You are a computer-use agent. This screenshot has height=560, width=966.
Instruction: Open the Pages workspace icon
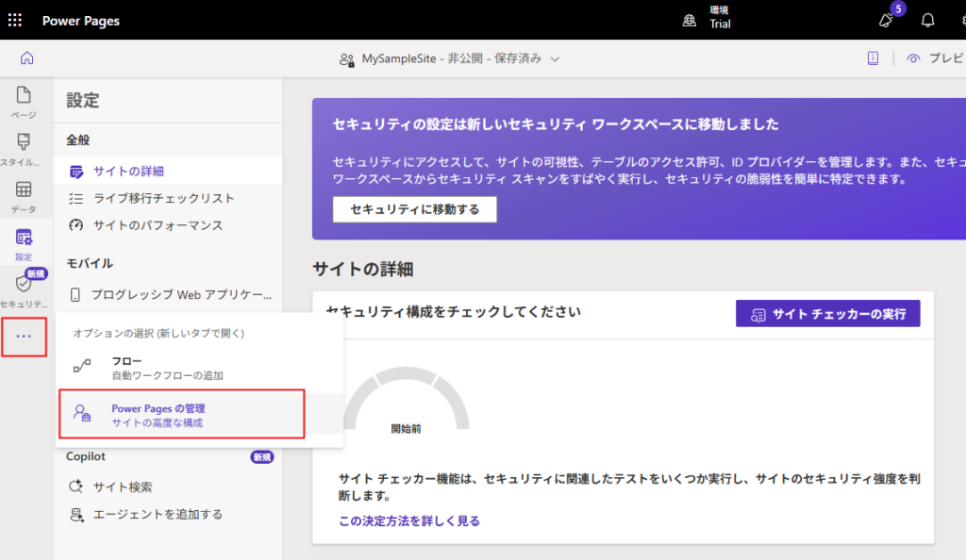24,102
